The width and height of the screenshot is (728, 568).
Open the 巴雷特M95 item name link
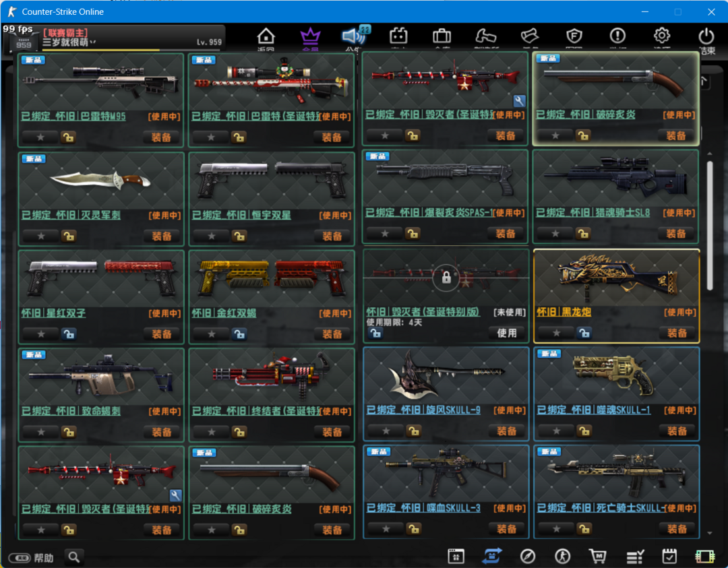coord(73,117)
